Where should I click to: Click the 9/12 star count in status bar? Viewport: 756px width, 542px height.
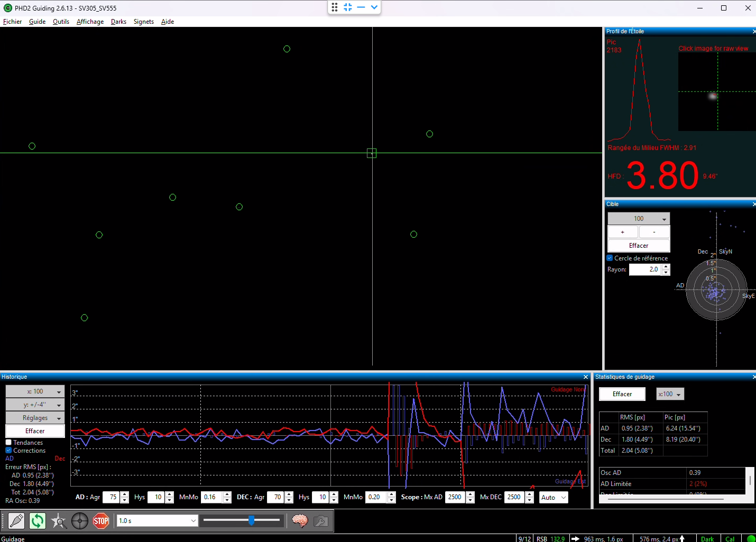click(525, 539)
